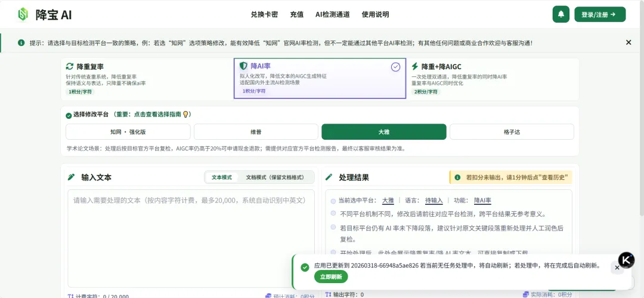This screenshot has width=644, height=298.
Task: Click the lightbulb icon next to selection guide
Action: coord(185,115)
